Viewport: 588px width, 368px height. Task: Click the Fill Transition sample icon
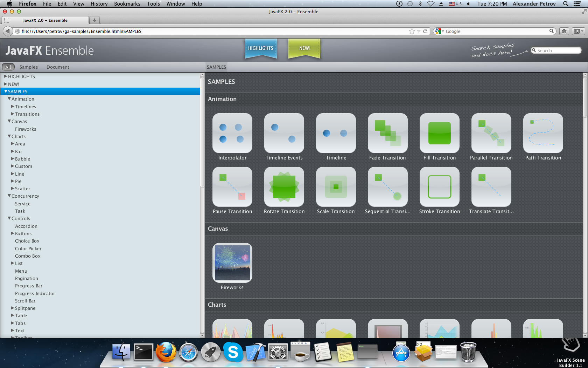[439, 133]
